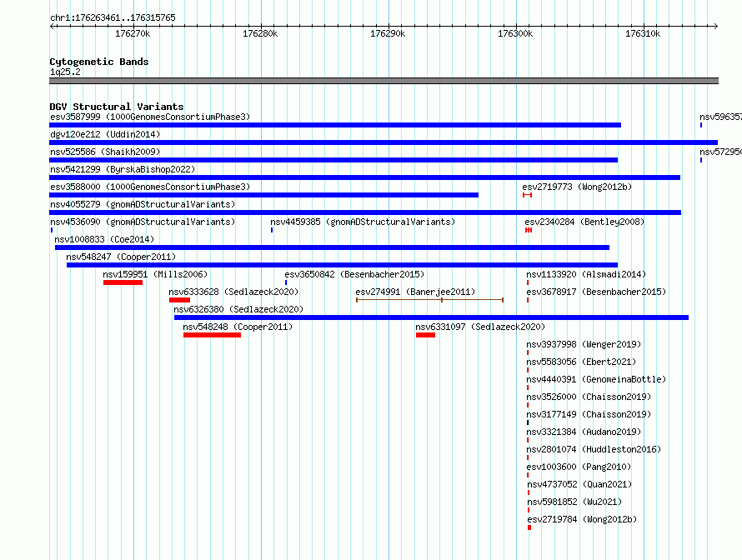
Task: Click the esv2719773 red interval marker
Action: coord(527,195)
